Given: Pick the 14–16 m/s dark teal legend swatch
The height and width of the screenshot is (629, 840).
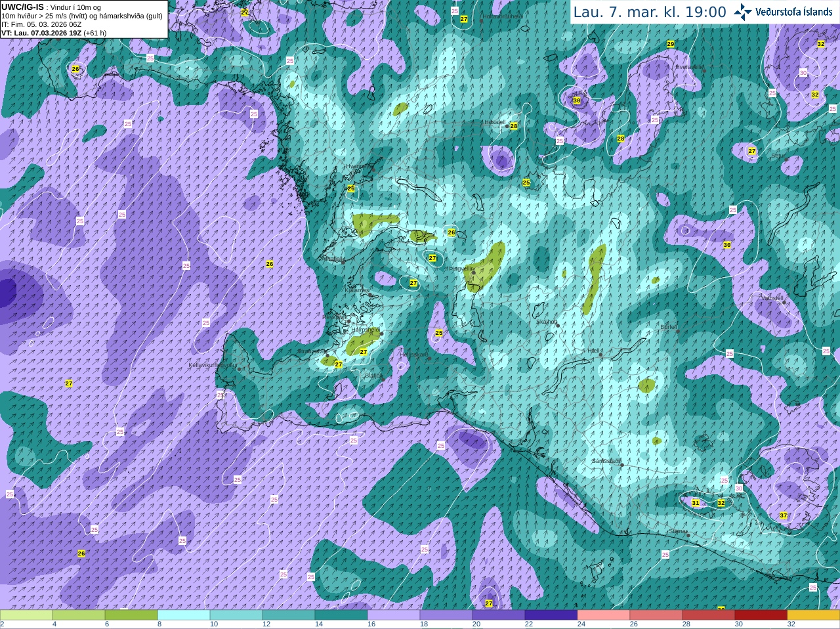Looking at the screenshot, I should click(x=341, y=615).
